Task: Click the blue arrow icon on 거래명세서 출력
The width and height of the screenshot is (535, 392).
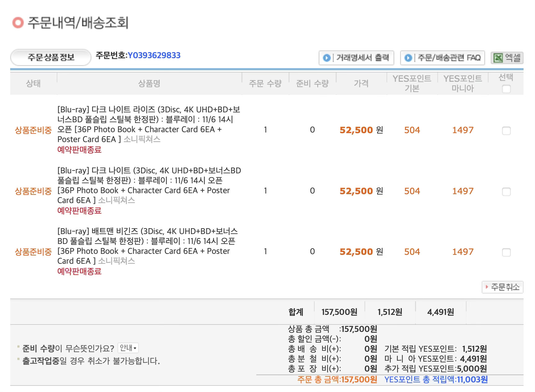Action: pyautogui.click(x=326, y=58)
